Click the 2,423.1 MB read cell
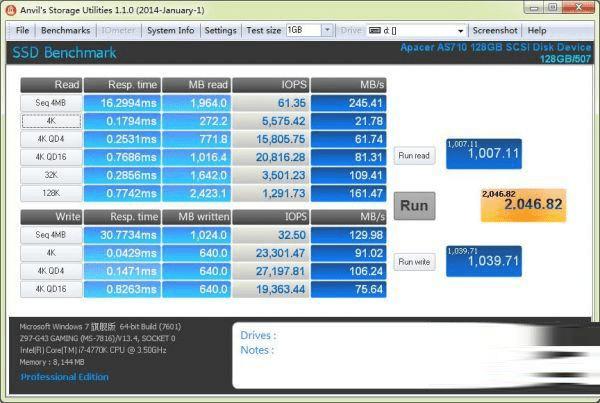 [x=196, y=193]
